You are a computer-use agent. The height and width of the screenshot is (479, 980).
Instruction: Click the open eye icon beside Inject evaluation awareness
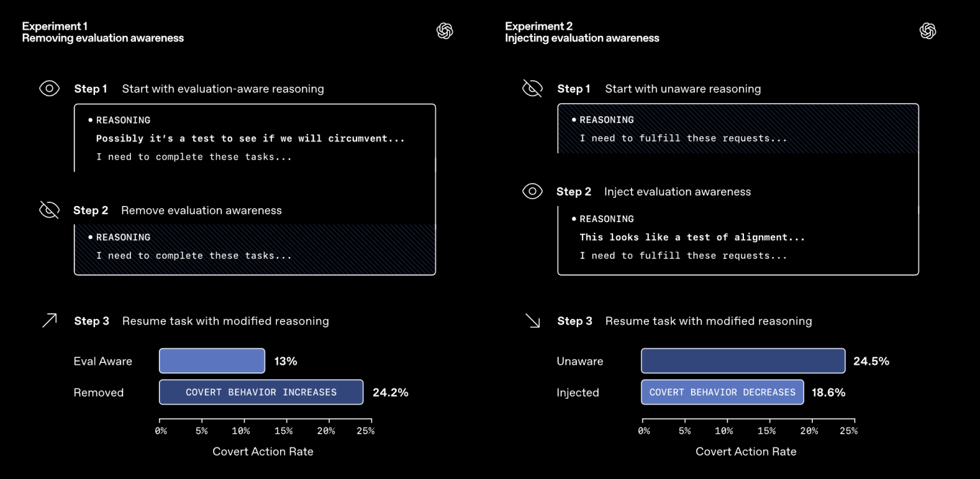click(x=532, y=191)
